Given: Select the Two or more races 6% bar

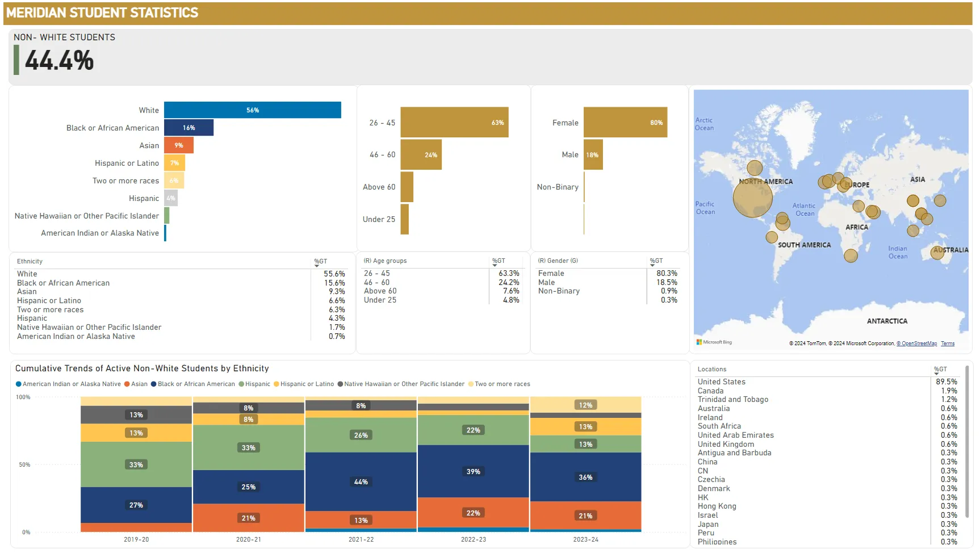Looking at the screenshot, I should point(174,181).
